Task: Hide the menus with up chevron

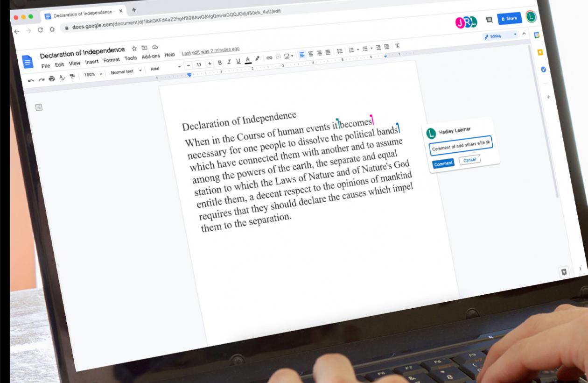Action: (524, 34)
